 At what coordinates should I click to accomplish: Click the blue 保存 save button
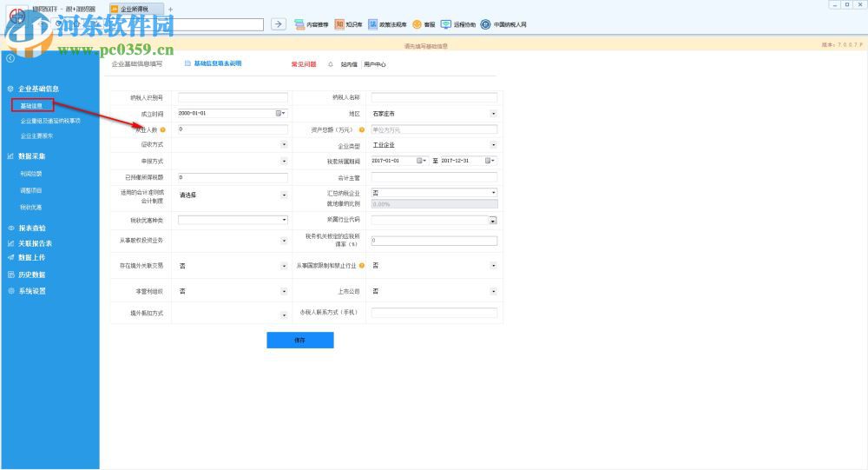coord(300,341)
